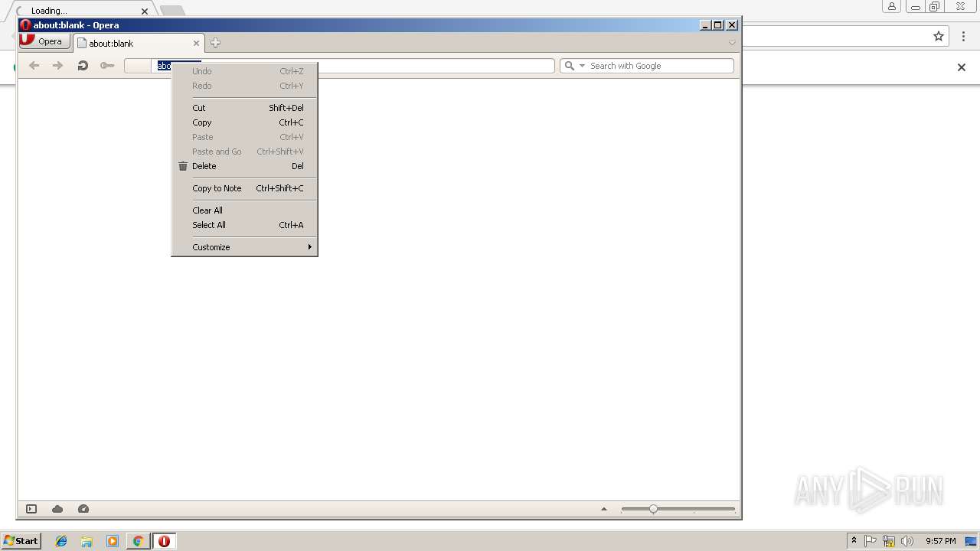
Task: Choose Copy from the context menu
Action: click(x=244, y=122)
